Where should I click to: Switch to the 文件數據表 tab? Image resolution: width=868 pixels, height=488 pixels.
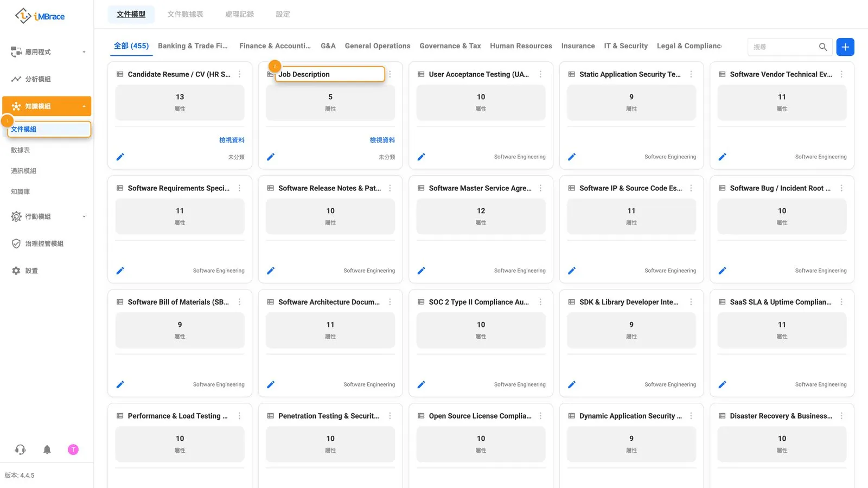point(185,14)
